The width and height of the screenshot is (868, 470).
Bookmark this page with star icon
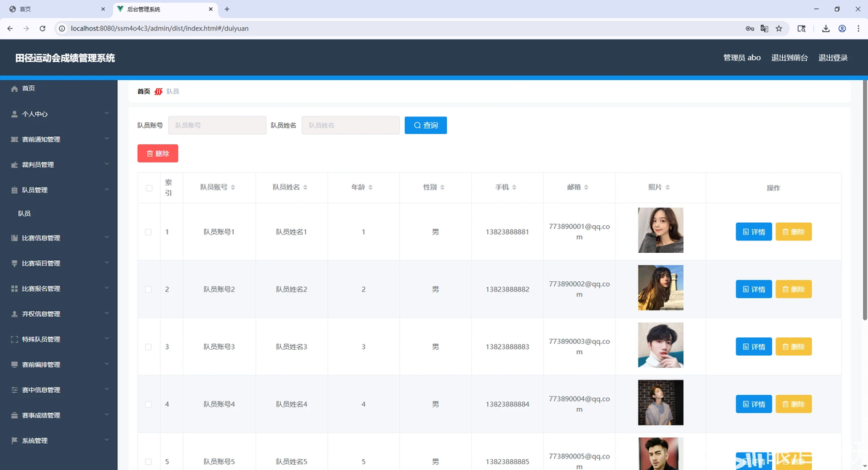tap(779, 28)
